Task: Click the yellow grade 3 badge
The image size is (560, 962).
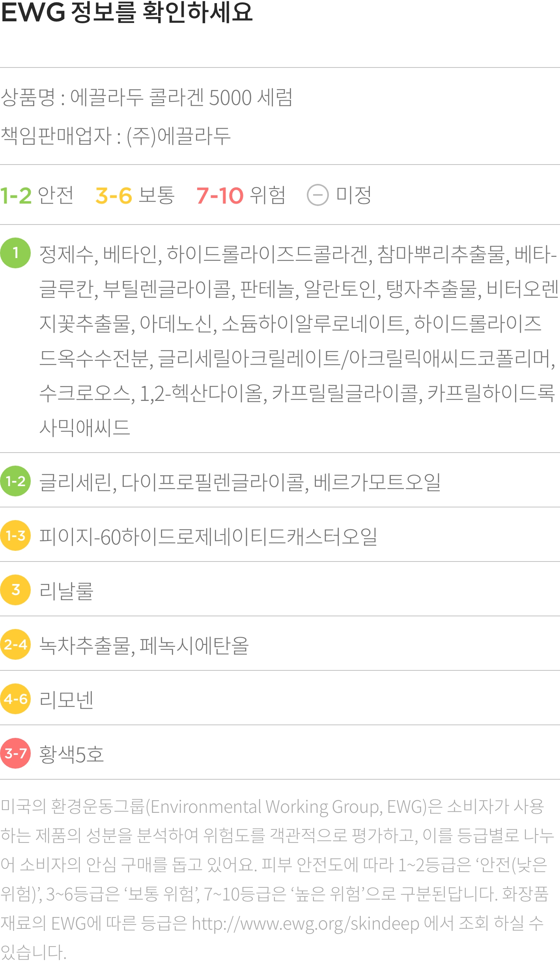Action: coord(15,590)
